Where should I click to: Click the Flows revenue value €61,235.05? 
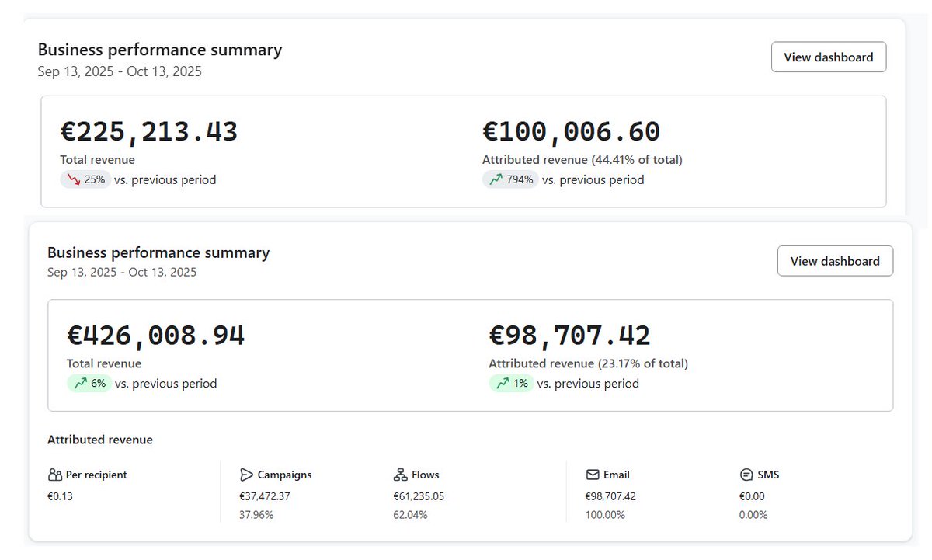coord(419,496)
